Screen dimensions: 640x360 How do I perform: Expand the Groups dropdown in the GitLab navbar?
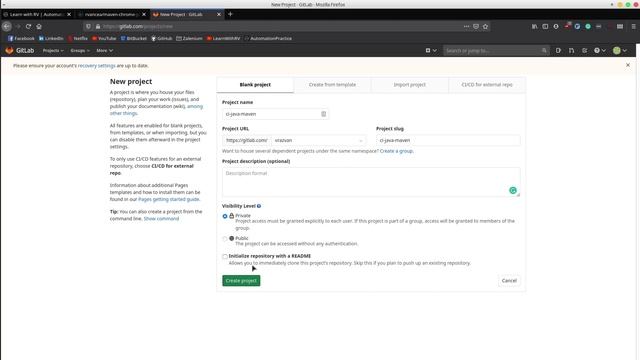[80, 51]
